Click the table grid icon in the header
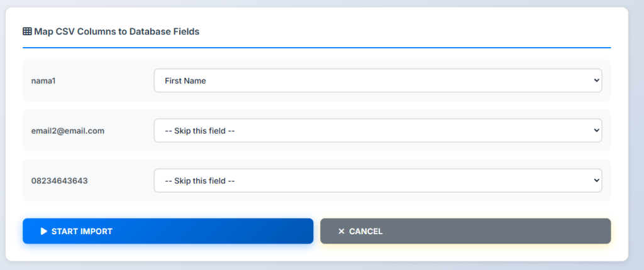 point(27,31)
